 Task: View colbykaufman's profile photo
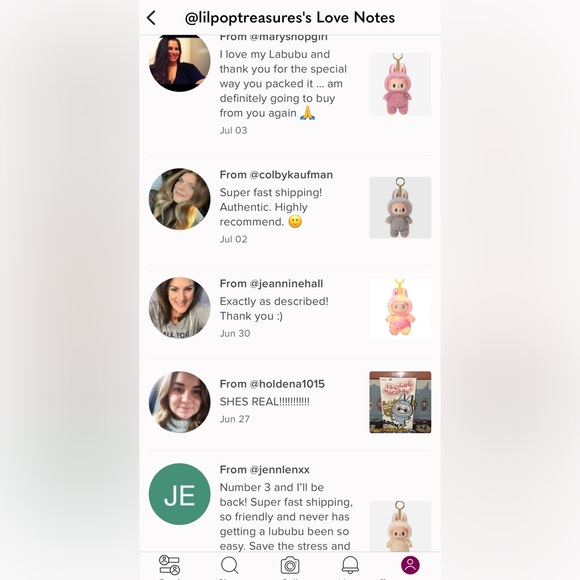179,199
